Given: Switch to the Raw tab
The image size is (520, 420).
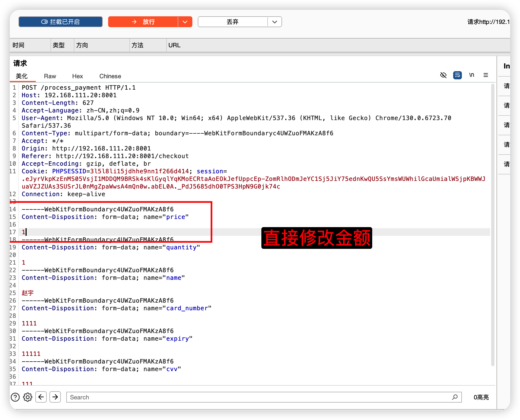Looking at the screenshot, I should click(50, 76).
